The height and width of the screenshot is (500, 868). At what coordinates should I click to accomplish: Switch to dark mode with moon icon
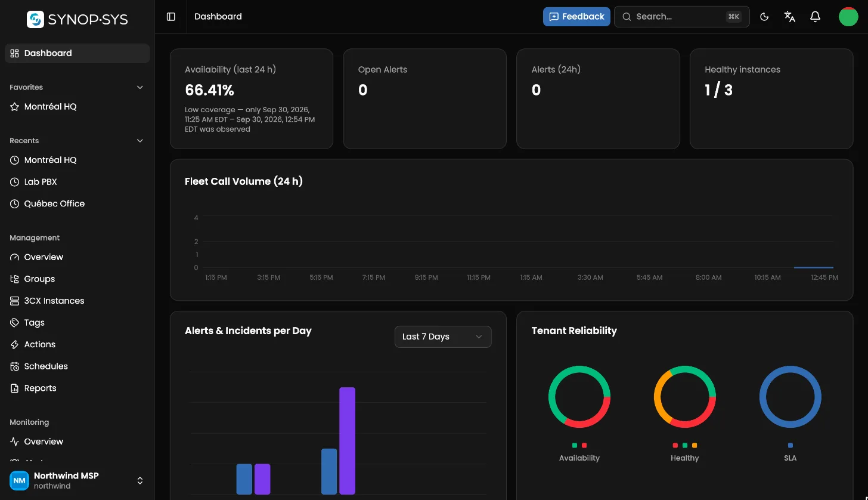[764, 17]
